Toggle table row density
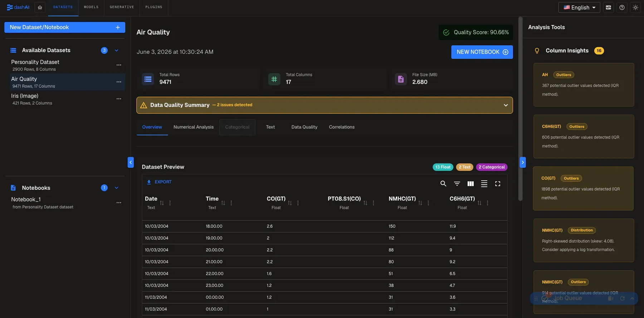 (x=484, y=184)
